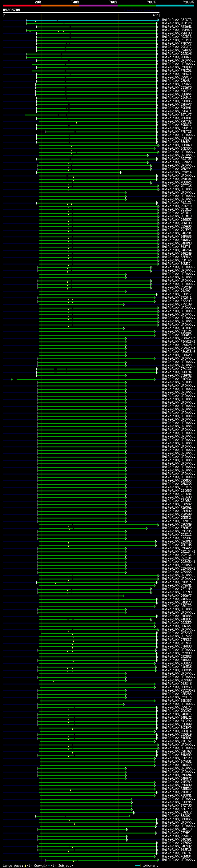
Task: Click the cyan alignment bar for A8IST3
Action: pyautogui.click(x=92, y=20)
